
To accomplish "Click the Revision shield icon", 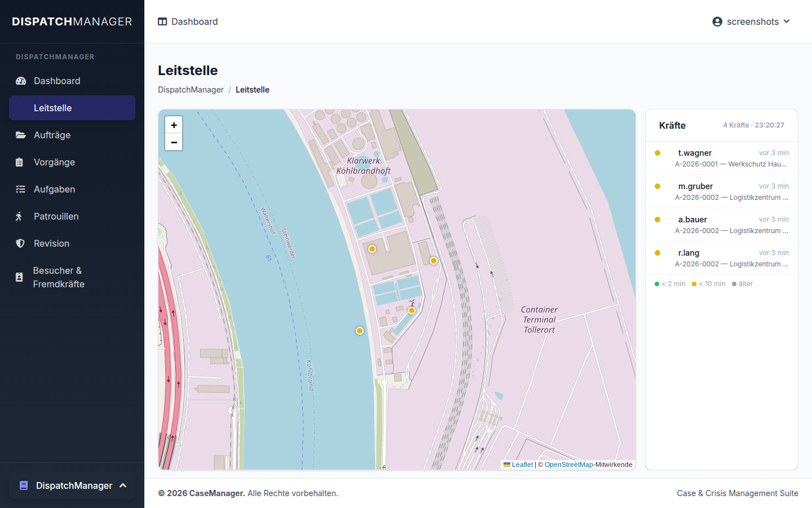I will point(20,243).
